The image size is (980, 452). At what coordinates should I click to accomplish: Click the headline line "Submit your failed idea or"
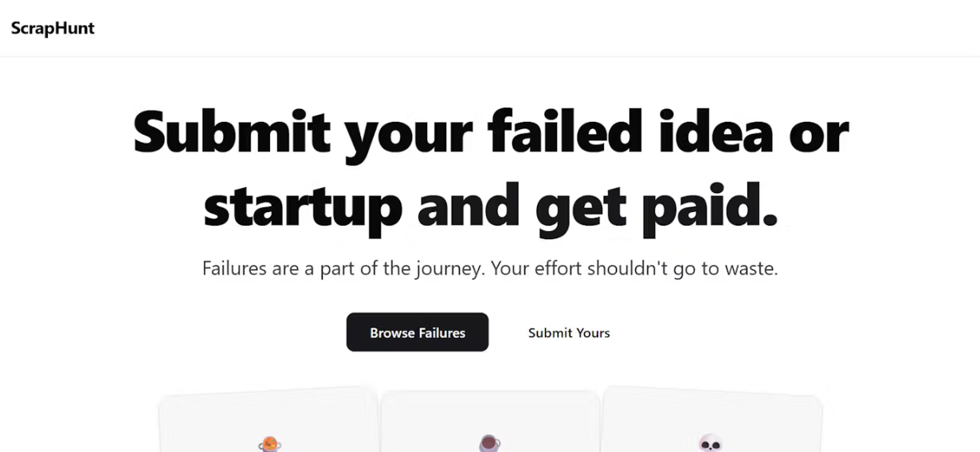click(491, 132)
